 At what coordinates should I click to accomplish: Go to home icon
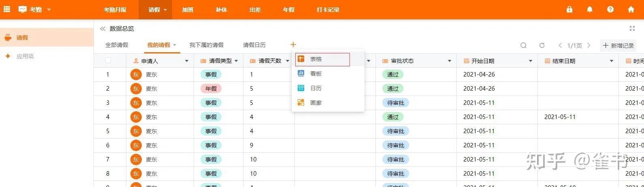tap(631, 9)
